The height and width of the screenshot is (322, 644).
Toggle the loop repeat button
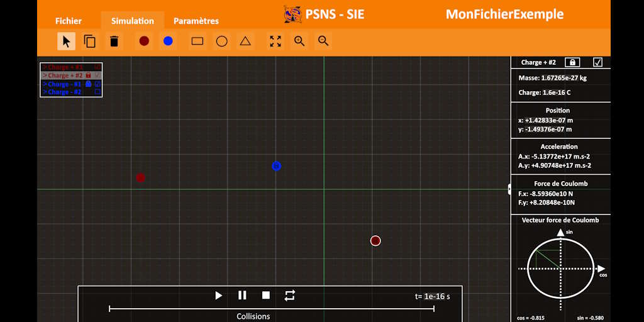coord(290,296)
